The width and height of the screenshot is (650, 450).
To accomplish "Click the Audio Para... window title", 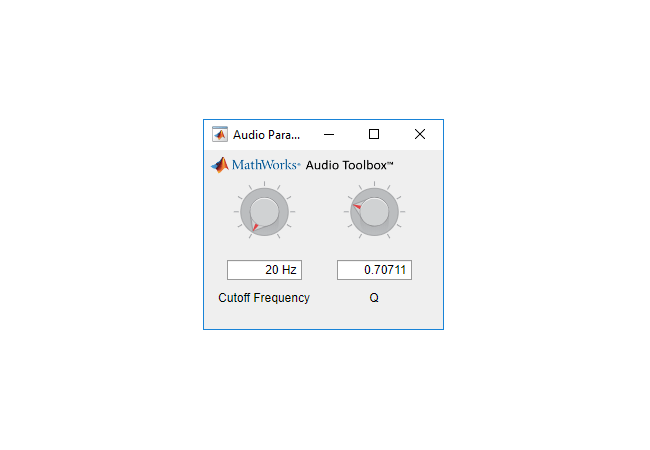I will [x=266, y=135].
